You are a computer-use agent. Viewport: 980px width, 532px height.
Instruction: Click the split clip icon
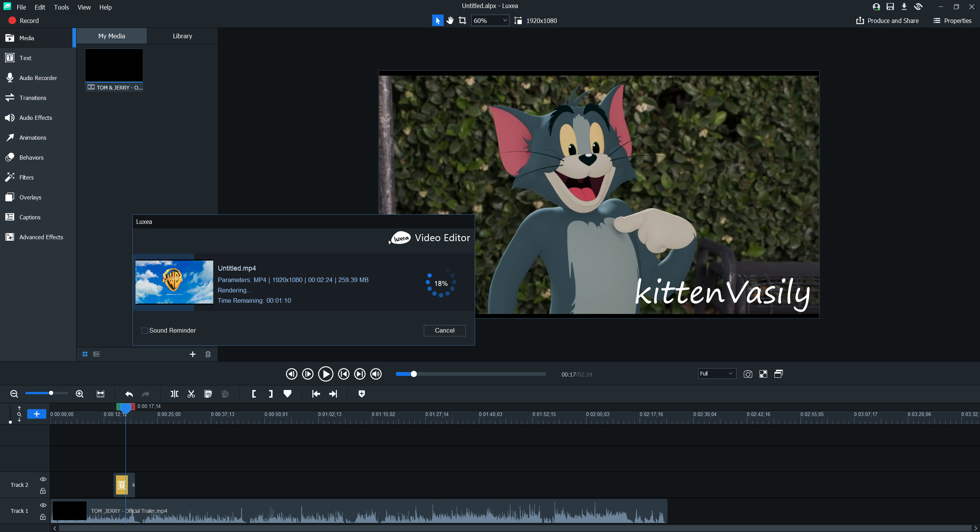pyautogui.click(x=174, y=394)
